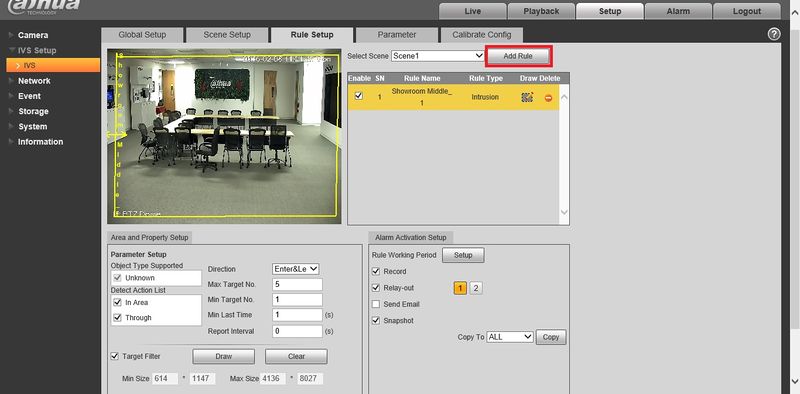The width and height of the screenshot is (800, 394).
Task: Toggle the rule Enable checkbox
Action: [x=359, y=95]
